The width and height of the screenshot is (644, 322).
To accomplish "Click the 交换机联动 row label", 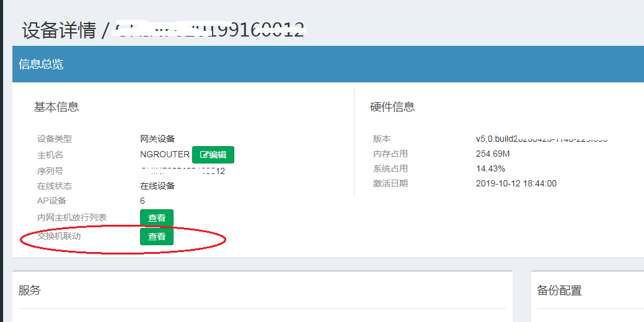I will pyautogui.click(x=59, y=236).
